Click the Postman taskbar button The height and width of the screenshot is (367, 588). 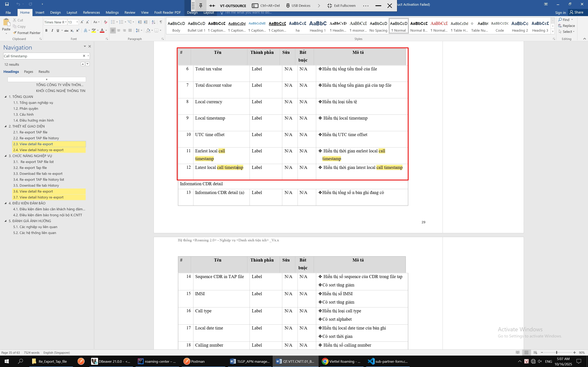[x=194, y=361]
